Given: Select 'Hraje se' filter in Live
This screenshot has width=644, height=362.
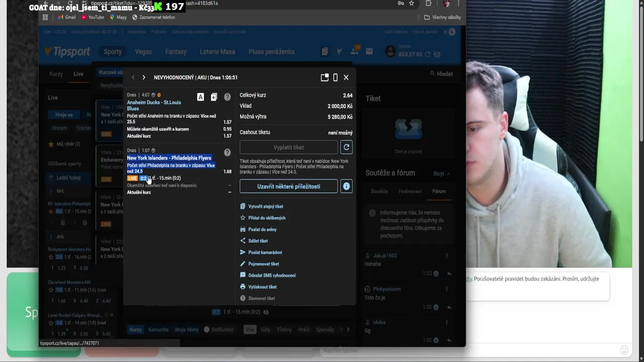Looking at the screenshot, I should [x=64, y=115].
